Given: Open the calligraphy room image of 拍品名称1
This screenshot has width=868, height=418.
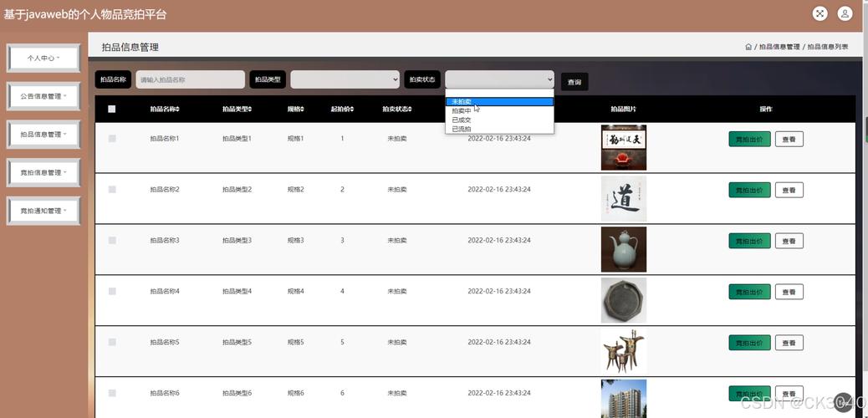Looking at the screenshot, I should click(623, 147).
